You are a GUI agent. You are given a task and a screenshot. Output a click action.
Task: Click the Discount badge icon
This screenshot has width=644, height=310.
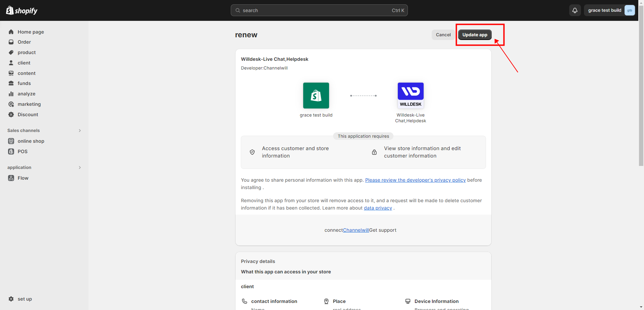coord(11,115)
